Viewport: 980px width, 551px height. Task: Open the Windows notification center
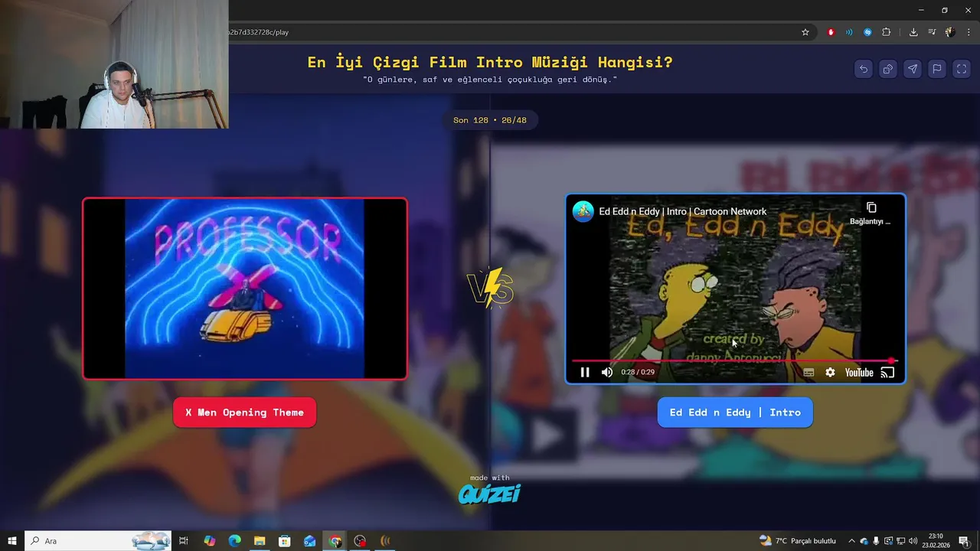[963, 541]
